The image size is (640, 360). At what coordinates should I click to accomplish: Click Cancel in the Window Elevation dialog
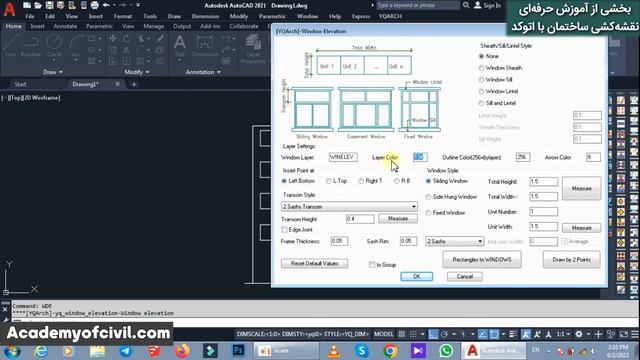pyautogui.click(x=464, y=276)
